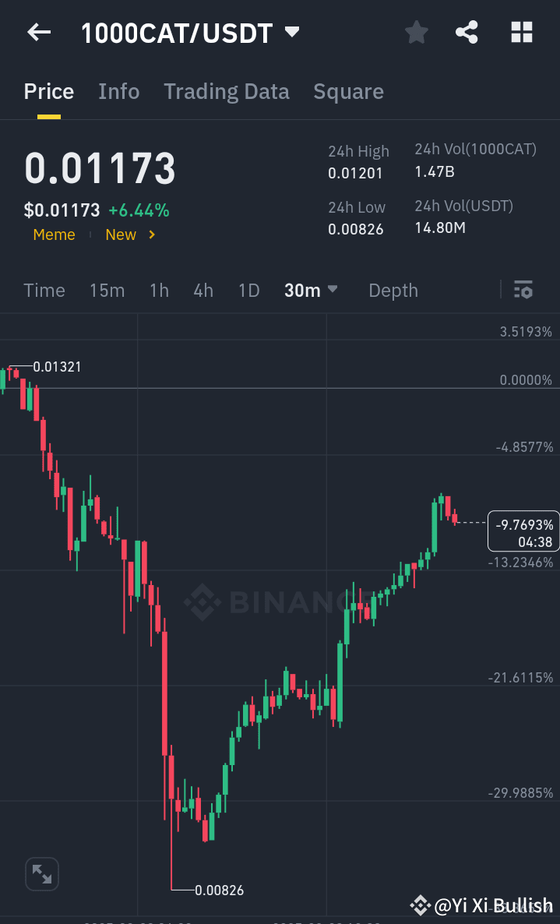Tap the current price tag showing -9.7693%
The image size is (560, 924).
(x=523, y=531)
